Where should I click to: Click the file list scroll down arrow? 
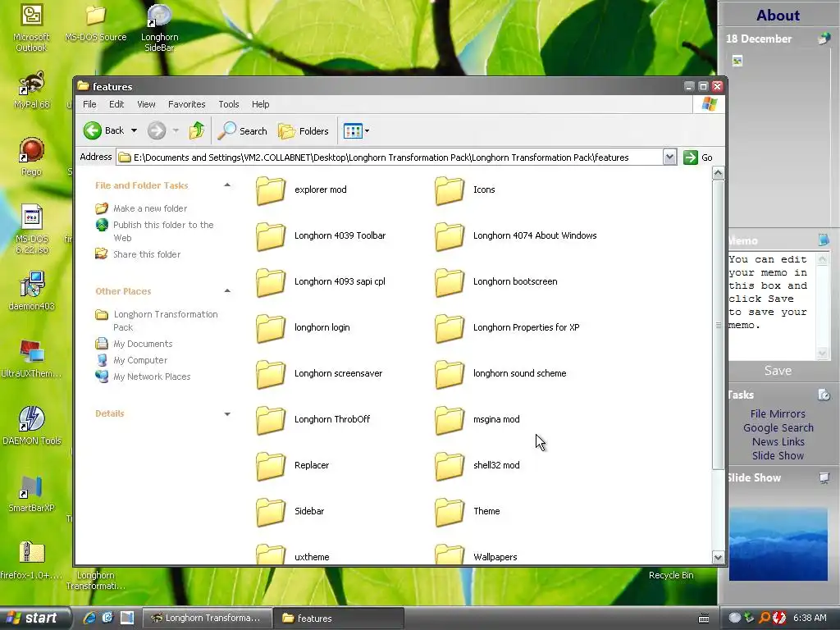pos(718,558)
